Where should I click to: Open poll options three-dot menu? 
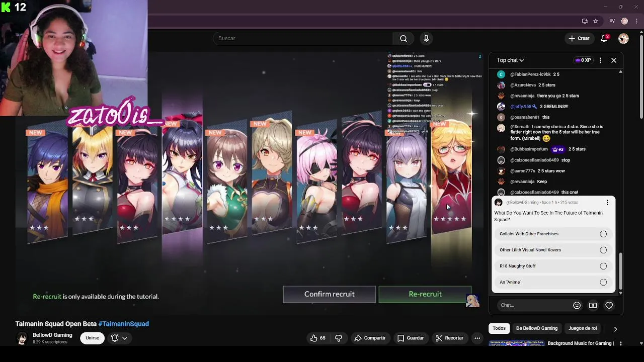[x=607, y=203]
